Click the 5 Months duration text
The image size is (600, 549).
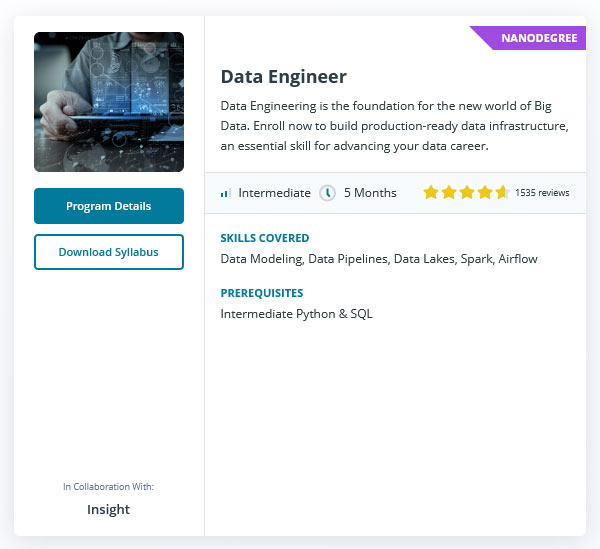[x=370, y=193]
